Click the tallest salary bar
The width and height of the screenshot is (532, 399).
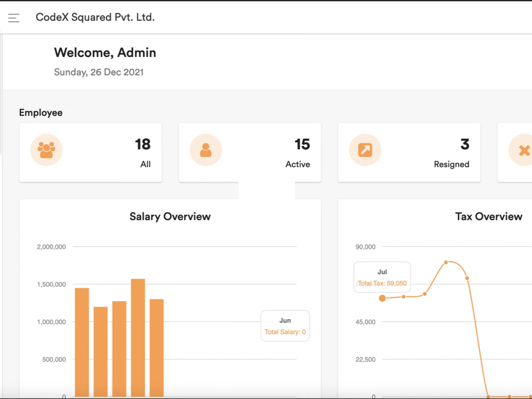coord(138,338)
